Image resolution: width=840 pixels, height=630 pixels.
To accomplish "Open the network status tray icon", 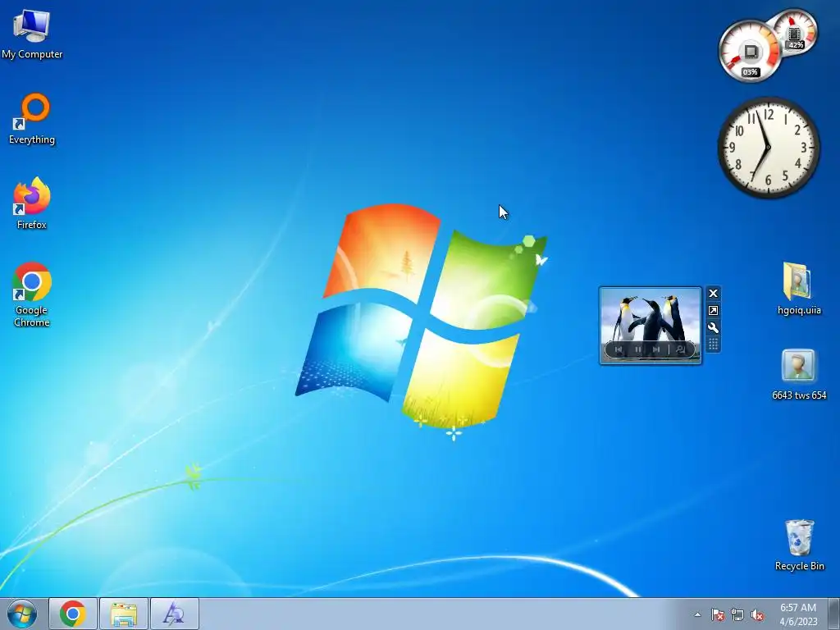I will (737, 614).
